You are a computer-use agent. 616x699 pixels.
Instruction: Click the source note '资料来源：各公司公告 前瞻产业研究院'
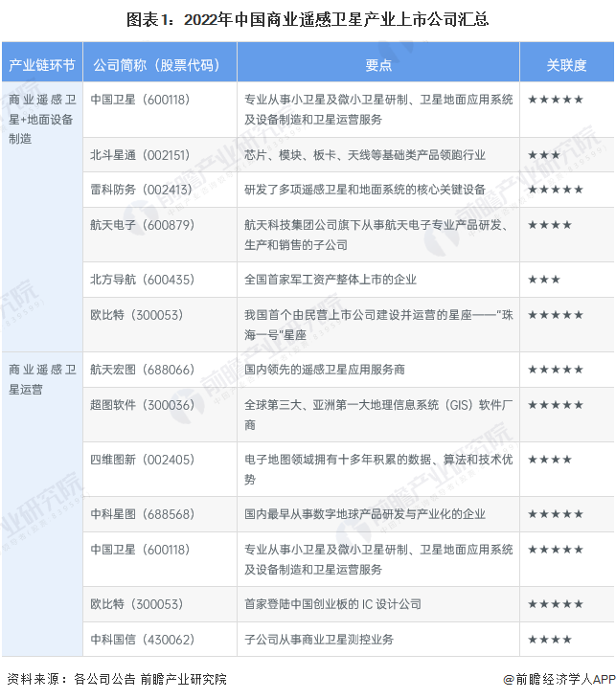[117, 680]
